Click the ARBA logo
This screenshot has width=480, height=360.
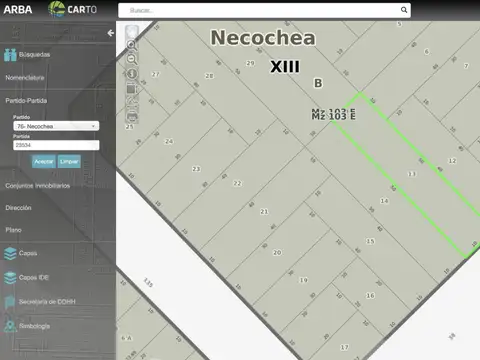18,9
